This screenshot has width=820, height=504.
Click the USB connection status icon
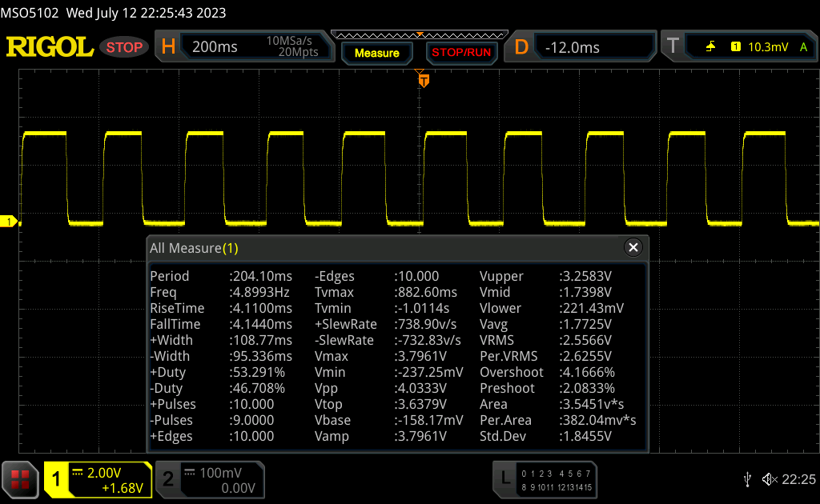(x=747, y=479)
